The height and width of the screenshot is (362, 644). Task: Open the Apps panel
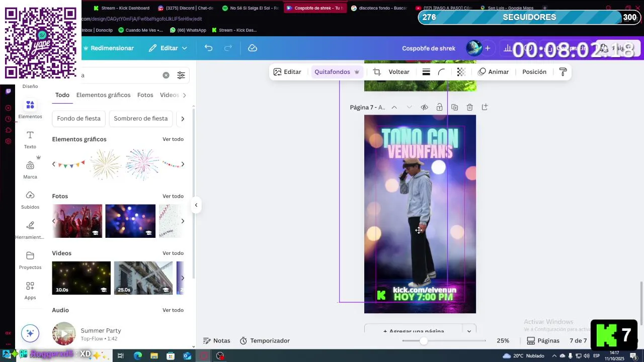[30, 291]
